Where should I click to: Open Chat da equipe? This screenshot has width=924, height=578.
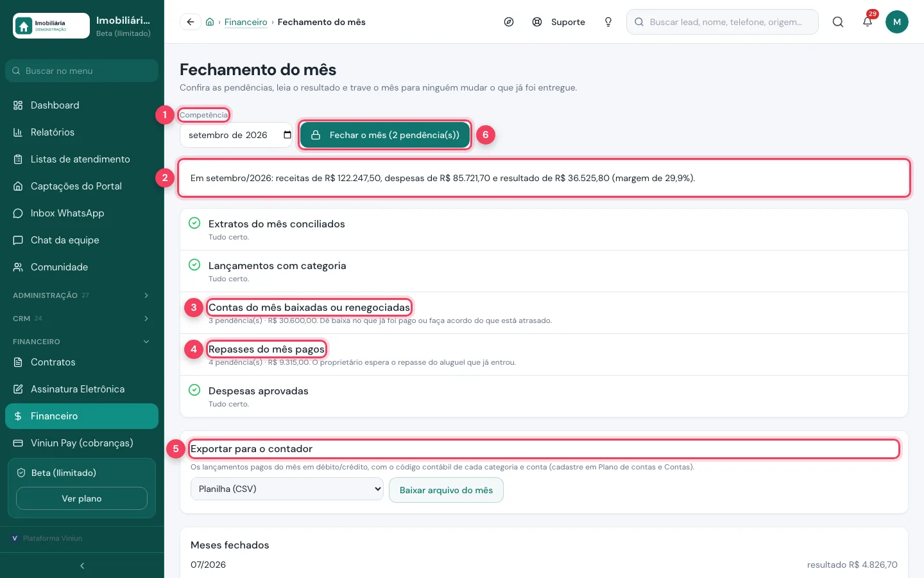click(82, 240)
